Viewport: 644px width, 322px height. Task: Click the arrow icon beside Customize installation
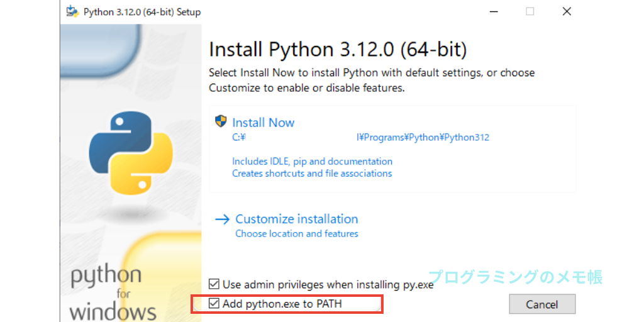tap(222, 219)
